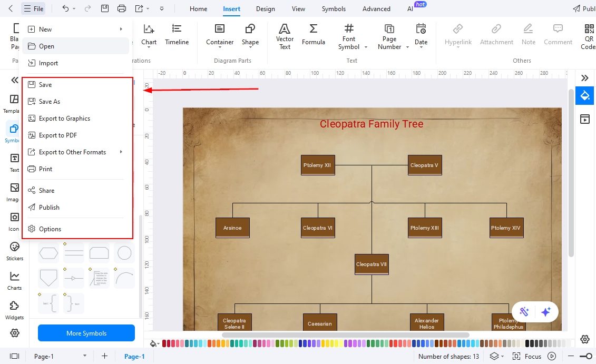This screenshot has width=596, height=364.
Task: Switch to the Design ribbon tab
Action: tap(265, 8)
